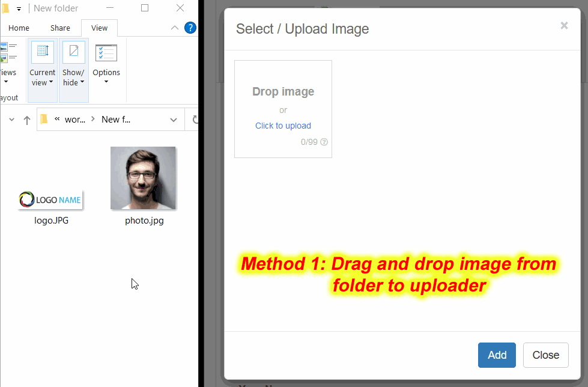Viewport: 588px width, 387px height.
Task: Collapse the ribbon with the chevron
Action: click(x=175, y=28)
